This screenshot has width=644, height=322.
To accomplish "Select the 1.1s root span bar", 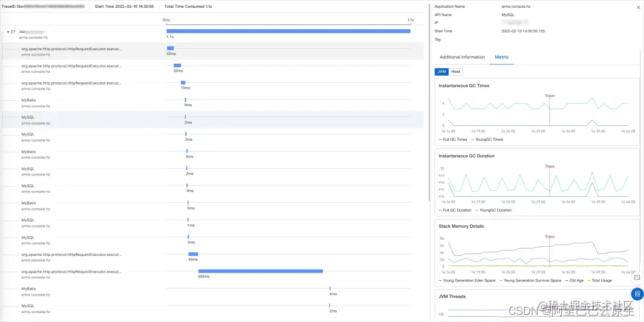I will pos(288,31).
